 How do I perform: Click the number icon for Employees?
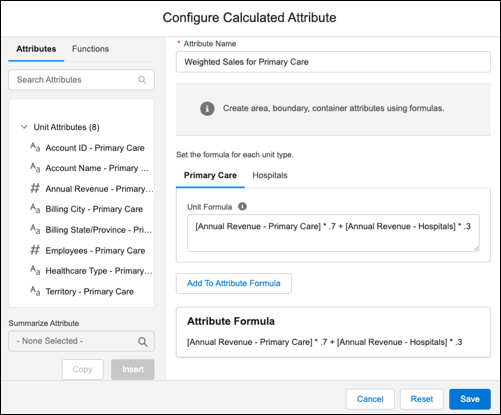point(35,250)
